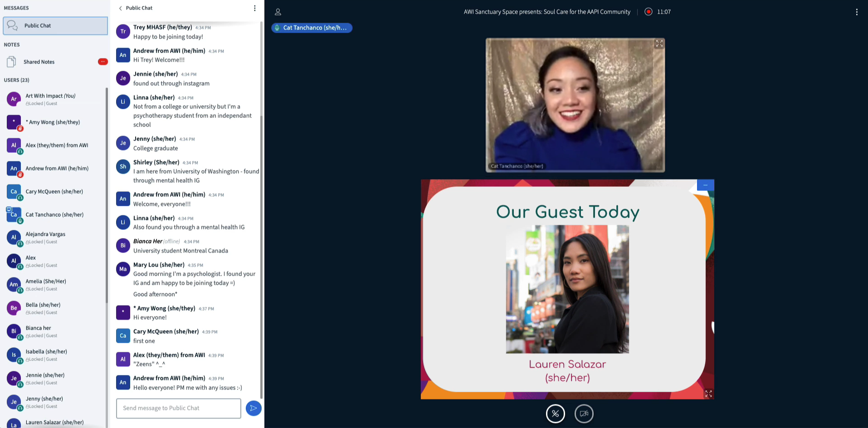Open the Public Chat conversation in Messages
Screen dimensions: 868x428
55,26
